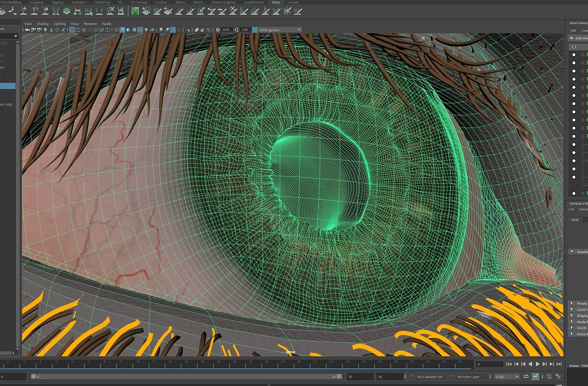The image size is (588, 386).
Task: Toggle cached playback icon
Action: [536, 377]
